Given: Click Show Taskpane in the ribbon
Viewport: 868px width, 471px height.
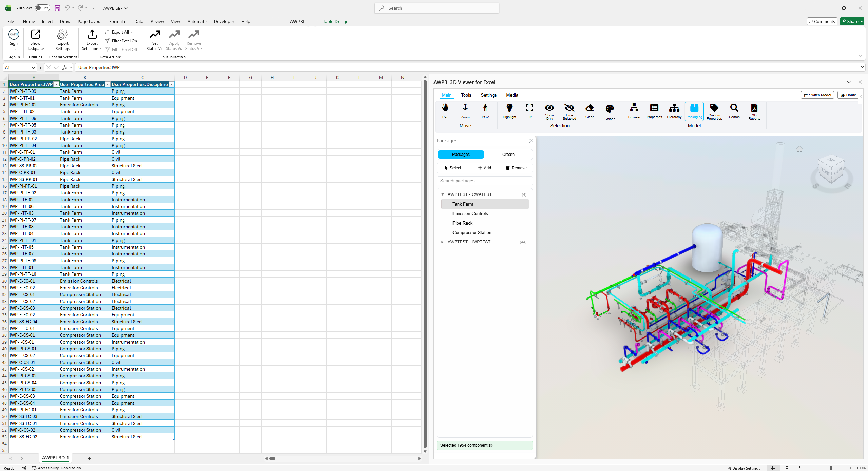Looking at the screenshot, I should [35, 40].
